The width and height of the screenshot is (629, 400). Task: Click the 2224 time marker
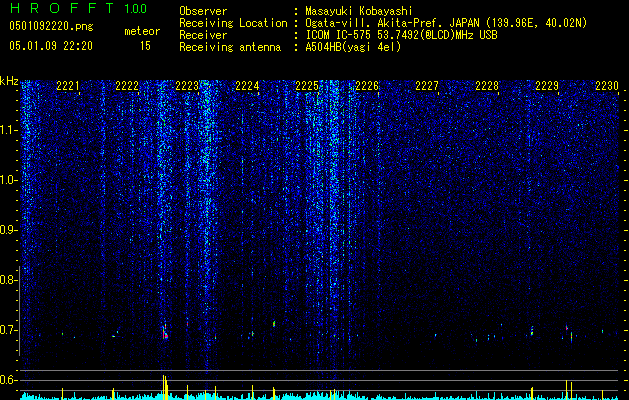[247, 86]
